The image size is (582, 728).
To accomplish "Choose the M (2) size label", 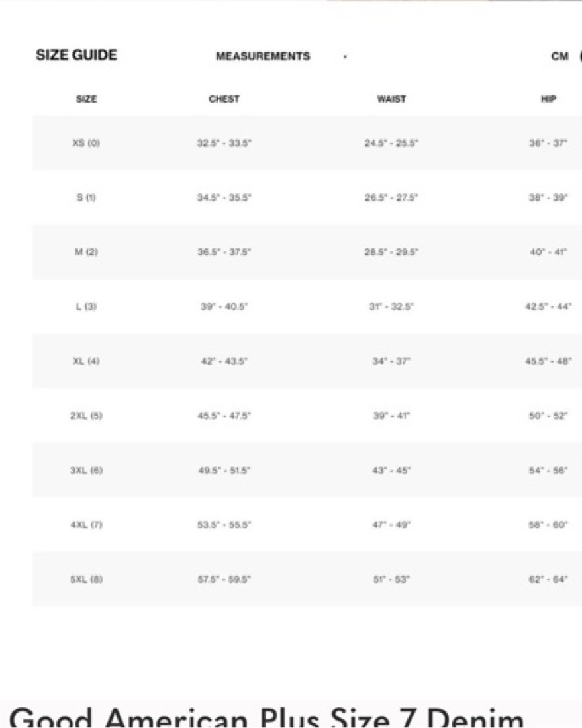I will 86,252.
